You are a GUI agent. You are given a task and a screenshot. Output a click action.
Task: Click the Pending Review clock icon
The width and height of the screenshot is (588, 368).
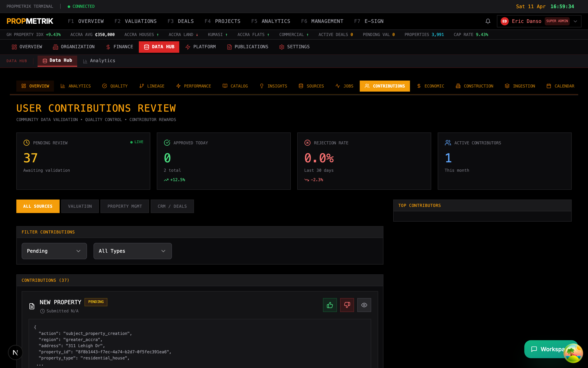click(27, 143)
